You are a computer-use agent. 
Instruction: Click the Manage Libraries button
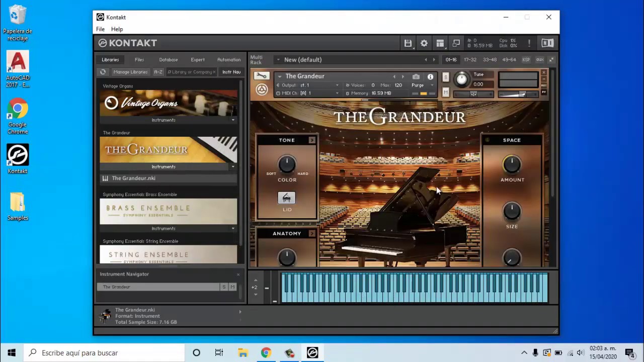(x=130, y=72)
